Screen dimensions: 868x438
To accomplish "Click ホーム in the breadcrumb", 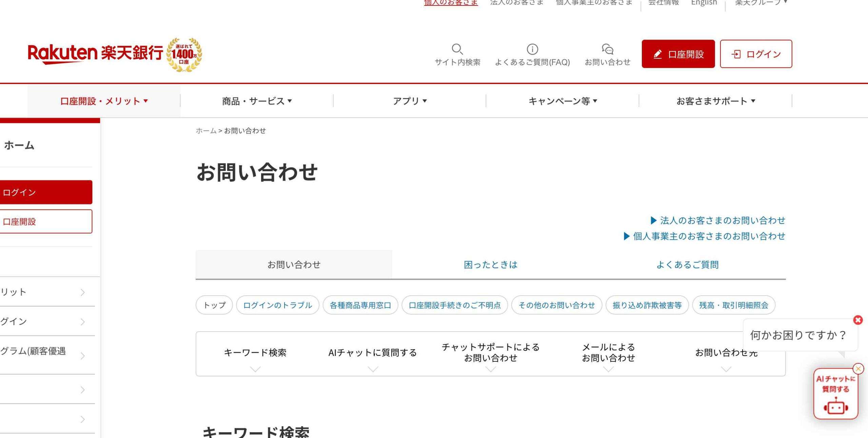I will coord(206,131).
